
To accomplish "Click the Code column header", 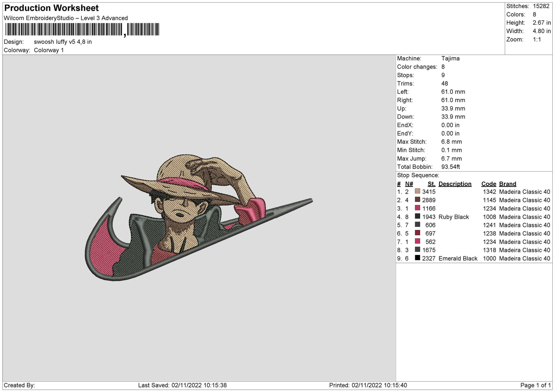I will (489, 184).
